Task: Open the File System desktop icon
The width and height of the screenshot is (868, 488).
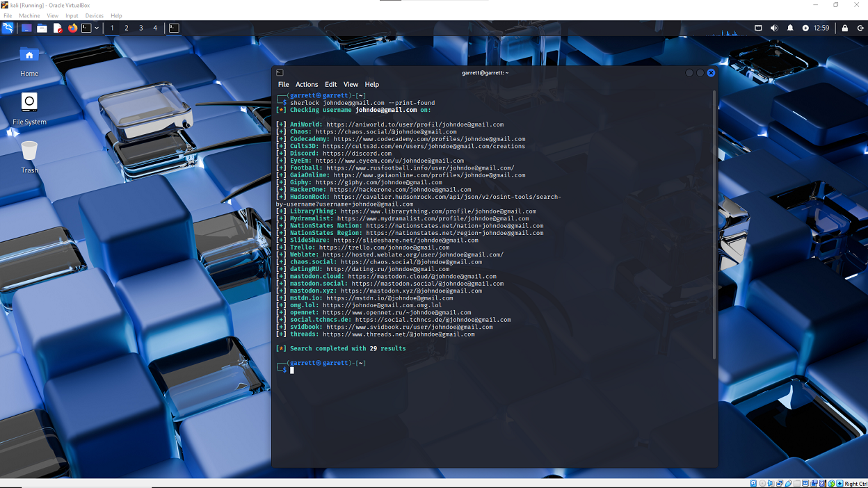Action: click(29, 109)
